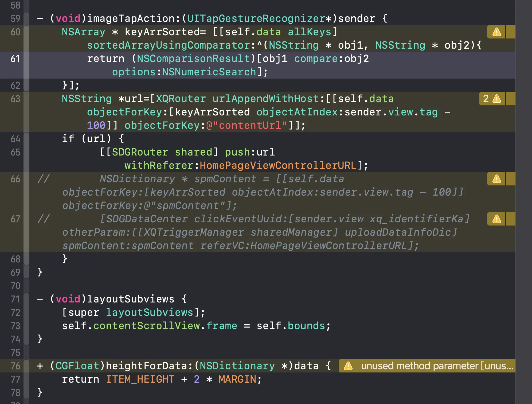Click the warning icon on line 66
Viewport: 532px width, 404px height.
496,179
